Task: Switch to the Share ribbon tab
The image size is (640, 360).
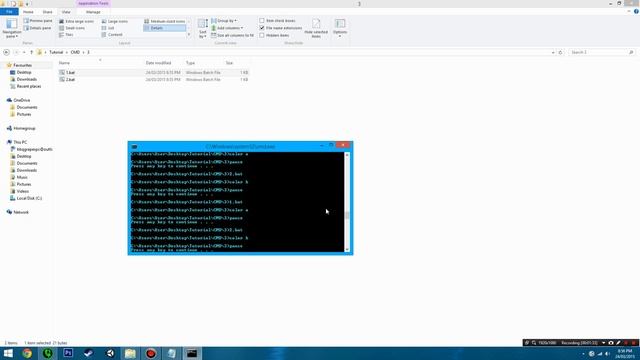Action: click(47, 12)
